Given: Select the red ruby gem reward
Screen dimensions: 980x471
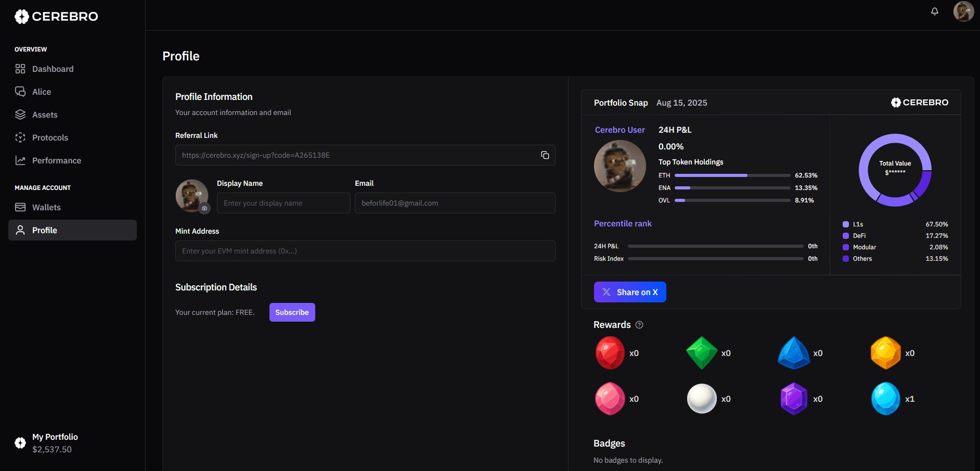Looking at the screenshot, I should 610,353.
